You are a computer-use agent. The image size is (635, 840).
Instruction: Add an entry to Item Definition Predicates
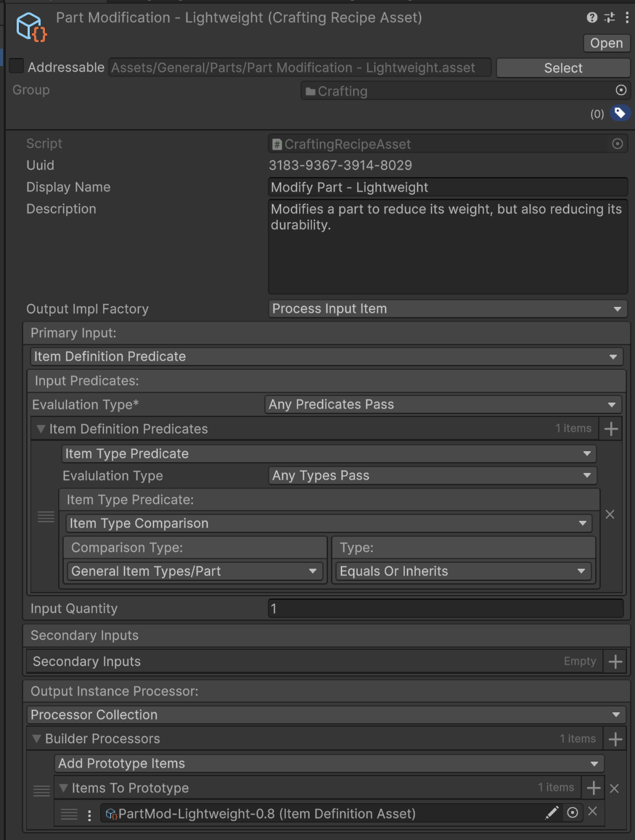point(610,428)
